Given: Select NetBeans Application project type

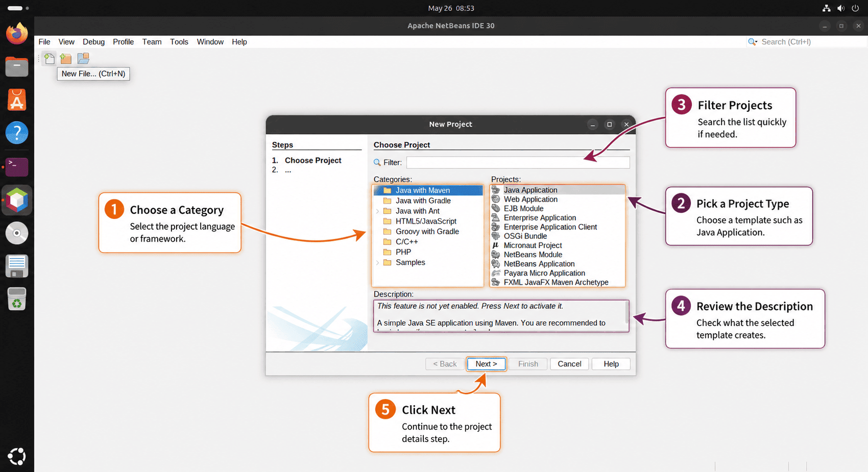Looking at the screenshot, I should (539, 264).
